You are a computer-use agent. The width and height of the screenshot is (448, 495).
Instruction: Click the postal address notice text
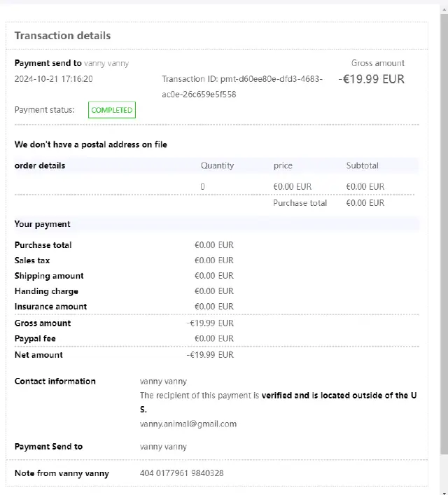point(91,145)
